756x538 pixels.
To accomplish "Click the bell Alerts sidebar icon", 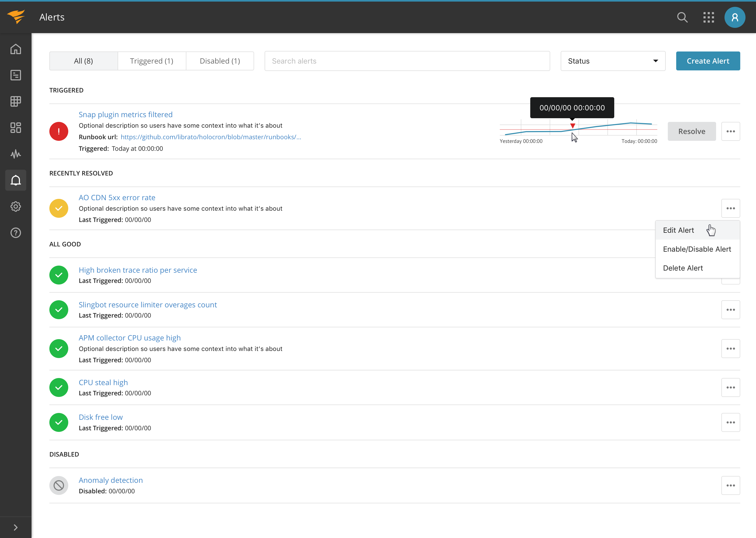I will pyautogui.click(x=15, y=180).
